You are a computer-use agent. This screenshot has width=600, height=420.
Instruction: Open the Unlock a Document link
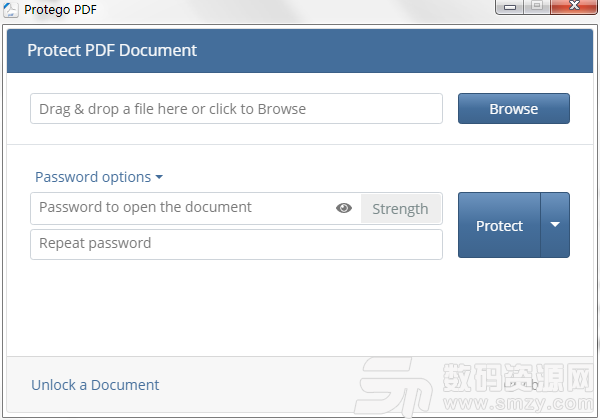(95, 385)
